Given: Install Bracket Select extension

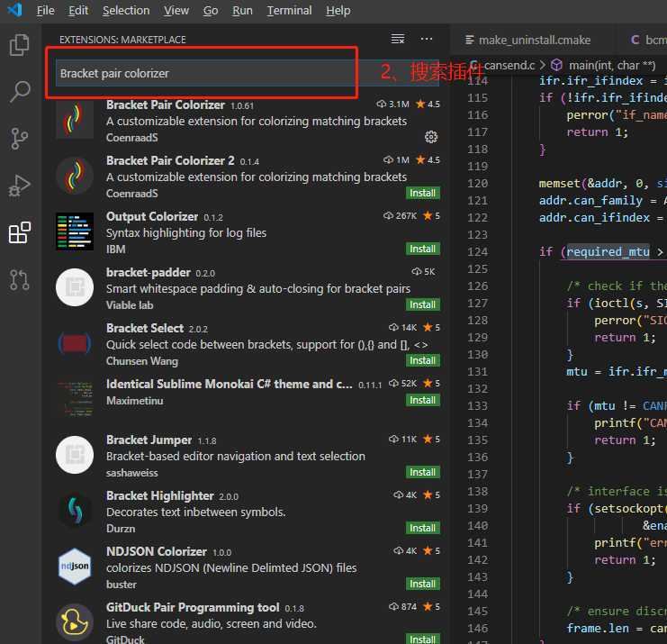Looking at the screenshot, I should pyautogui.click(x=422, y=360).
